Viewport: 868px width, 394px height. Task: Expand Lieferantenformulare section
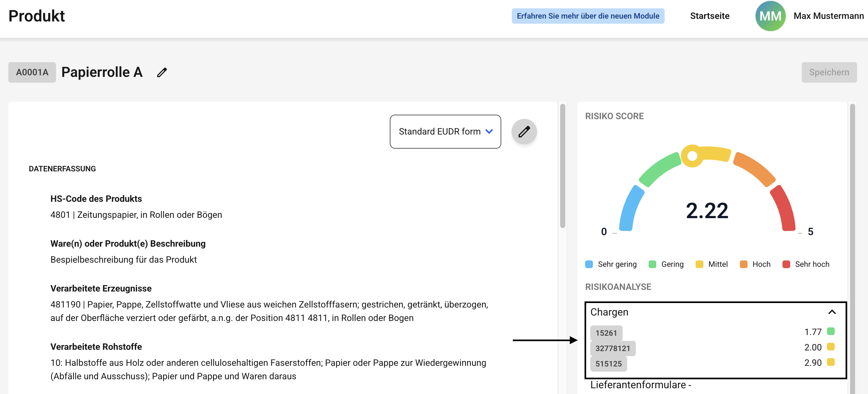pyautogui.click(x=641, y=385)
